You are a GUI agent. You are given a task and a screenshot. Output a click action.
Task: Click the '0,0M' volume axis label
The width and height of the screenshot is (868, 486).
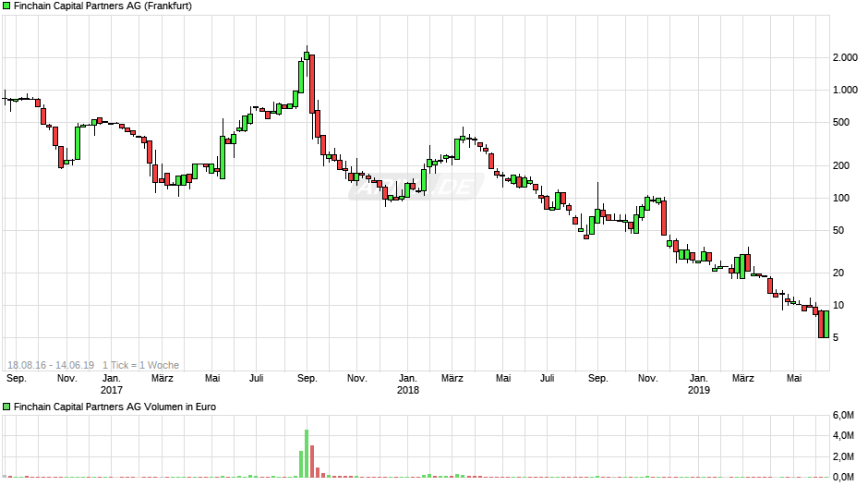(843, 477)
